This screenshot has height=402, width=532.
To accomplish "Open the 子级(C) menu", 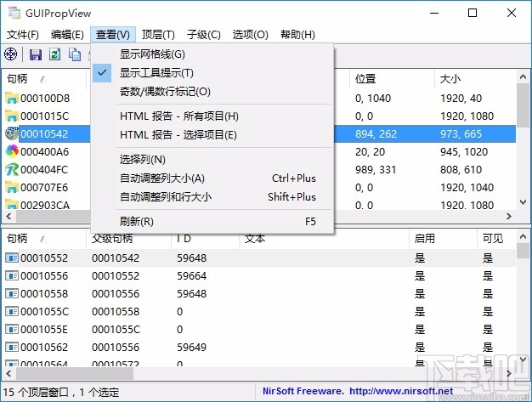I will point(204,34).
